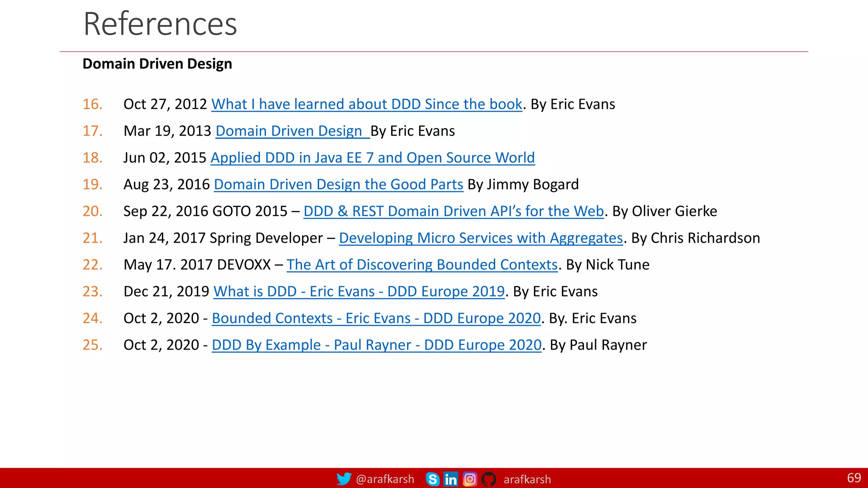The width and height of the screenshot is (868, 488).
Task: Open 'Developing Micro Services with Aggregates' link
Action: click(x=481, y=238)
